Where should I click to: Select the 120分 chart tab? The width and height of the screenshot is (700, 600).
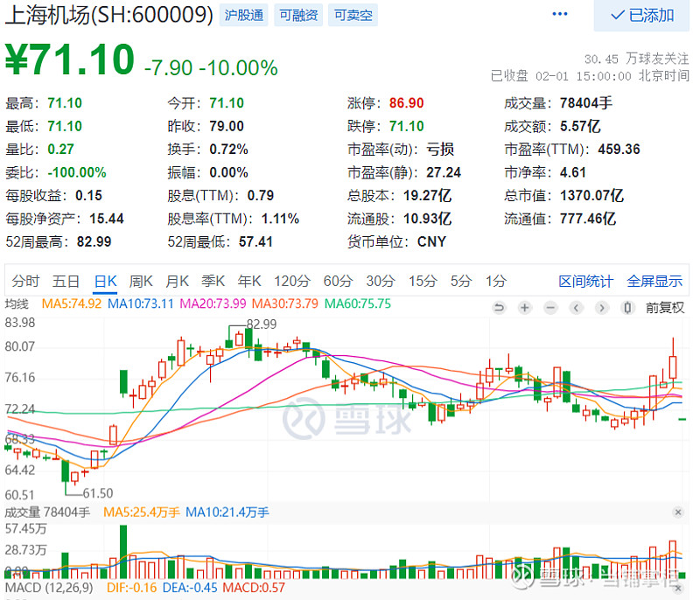click(x=292, y=281)
